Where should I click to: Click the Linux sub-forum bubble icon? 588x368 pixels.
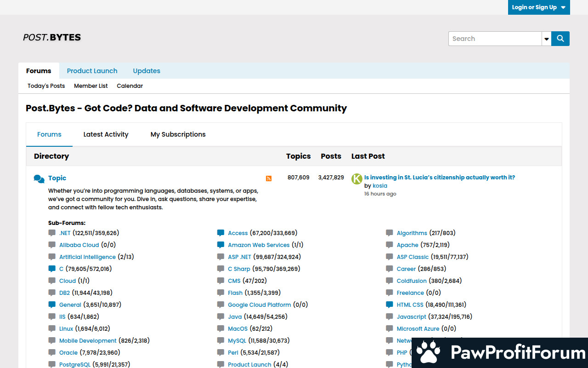(x=52, y=328)
